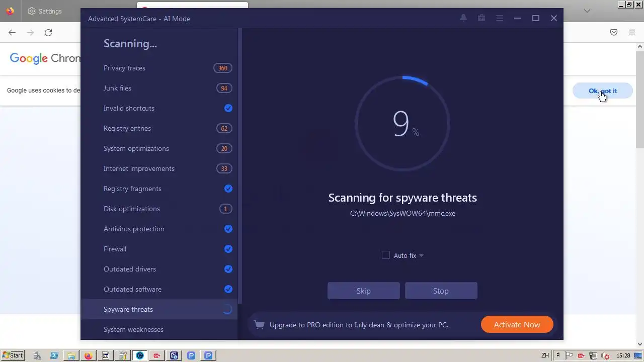Click the muted volume tray icon
This screenshot has width=644, height=362.
605,355
